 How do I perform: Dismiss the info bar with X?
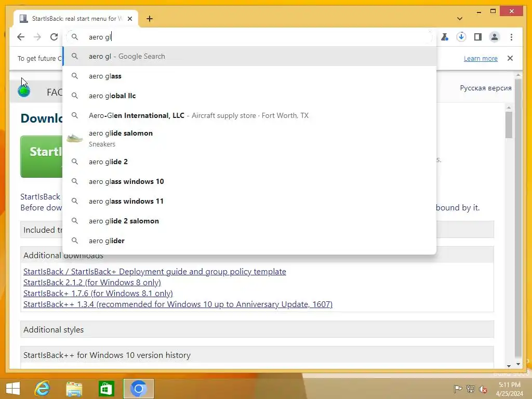[x=510, y=58]
